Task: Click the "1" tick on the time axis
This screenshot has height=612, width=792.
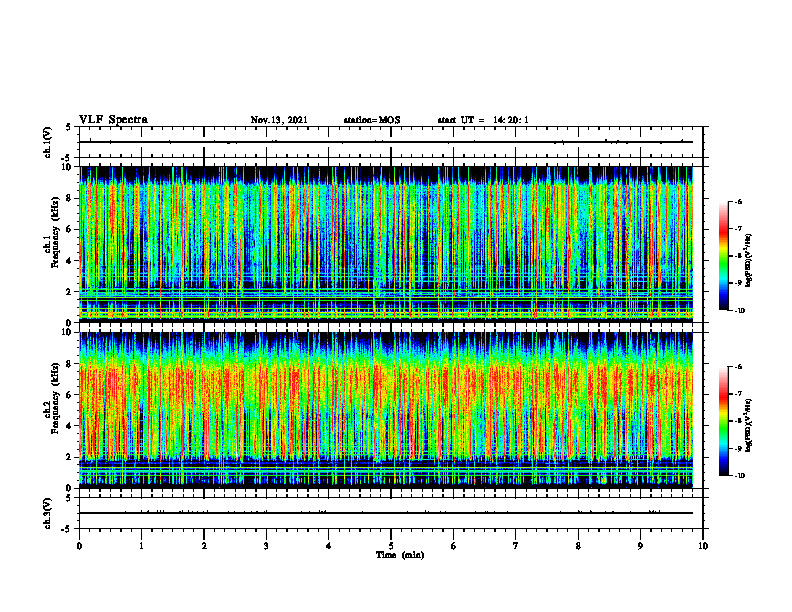Action: pos(141,546)
